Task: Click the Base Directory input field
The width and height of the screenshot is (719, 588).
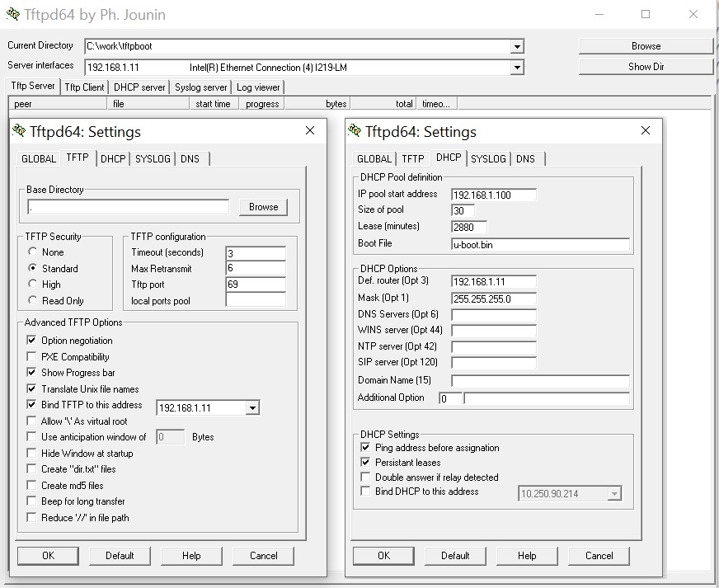Action: pos(129,207)
